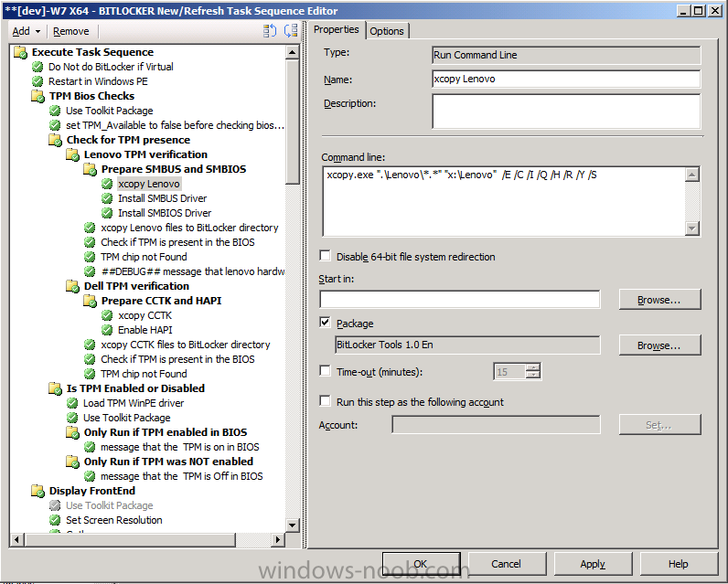Click the Check for TPM presence folder icon
This screenshot has height=584, width=728.
click(55, 140)
